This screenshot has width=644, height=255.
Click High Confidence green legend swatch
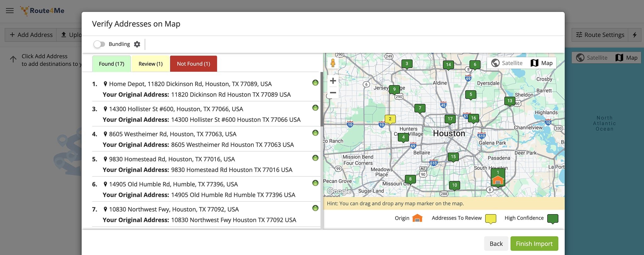tap(552, 219)
